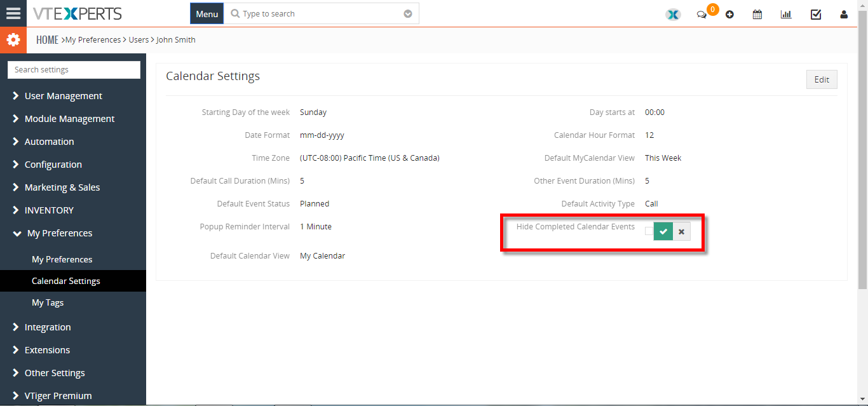868x406 pixels.
Task: Click the quick create plus icon
Action: click(x=729, y=14)
